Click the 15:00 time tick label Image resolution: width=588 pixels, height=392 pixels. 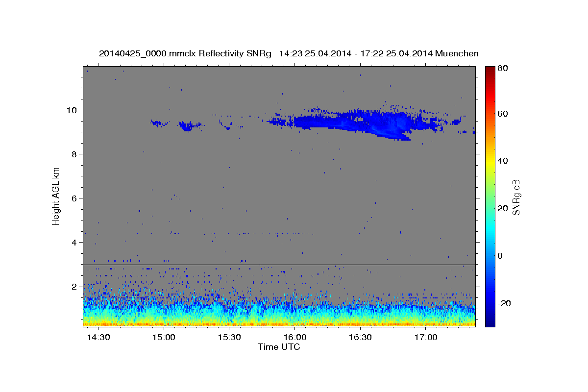click(x=164, y=338)
